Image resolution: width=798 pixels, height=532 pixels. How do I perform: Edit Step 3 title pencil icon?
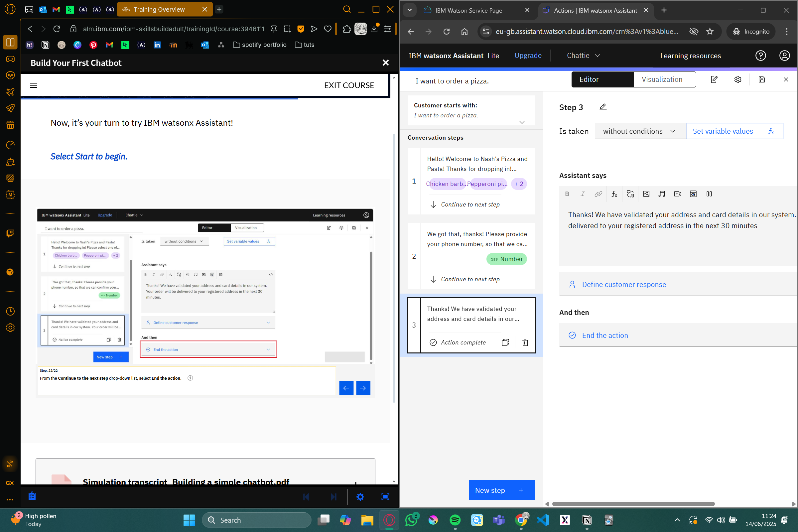tap(603, 107)
